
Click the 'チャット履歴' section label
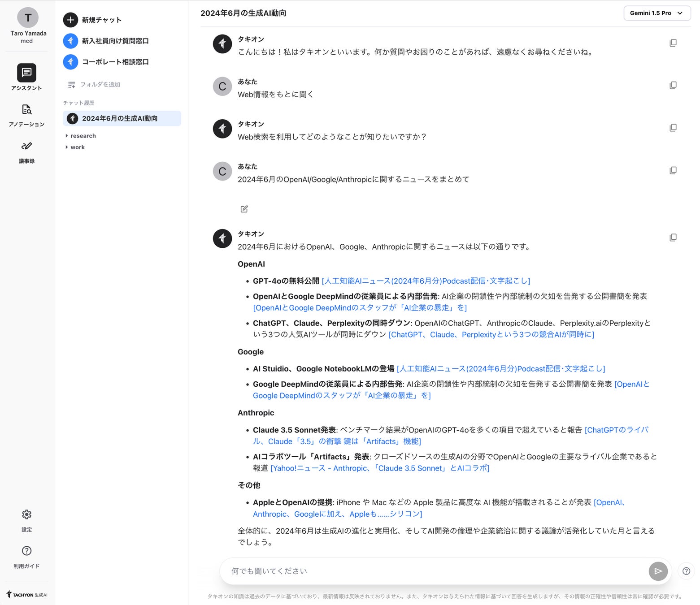point(79,103)
